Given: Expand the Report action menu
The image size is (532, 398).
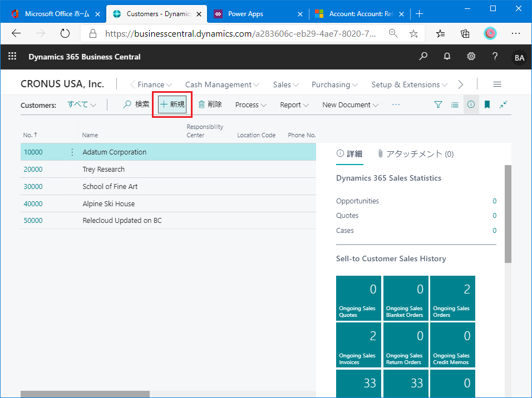Looking at the screenshot, I should point(294,105).
